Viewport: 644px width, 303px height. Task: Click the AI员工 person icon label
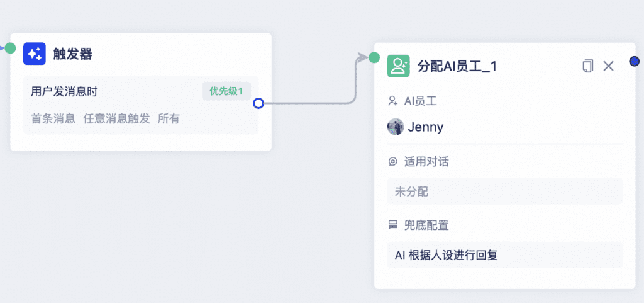pyautogui.click(x=392, y=101)
